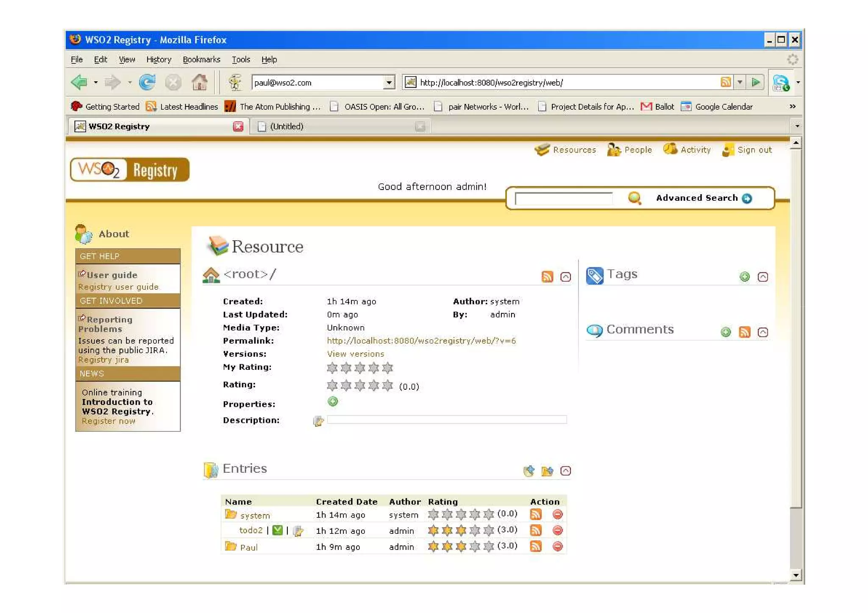The height and width of the screenshot is (613, 868).
Task: Click the green check icon beside todo2
Action: pos(278,530)
